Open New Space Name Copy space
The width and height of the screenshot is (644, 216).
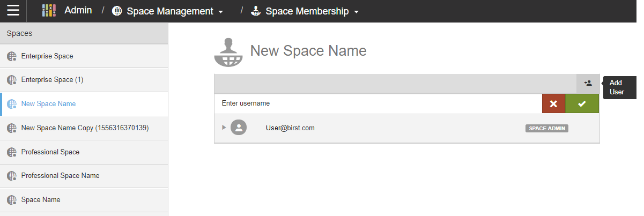tap(85, 128)
